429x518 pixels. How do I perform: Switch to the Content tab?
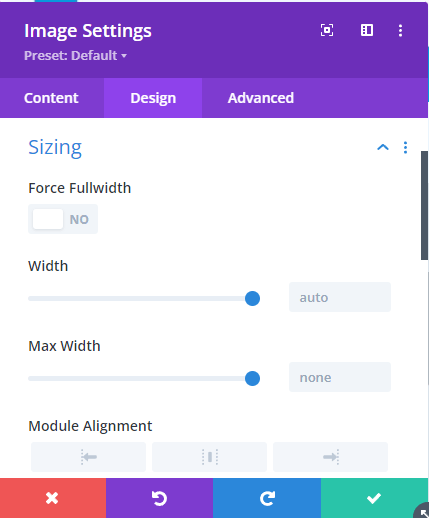tap(51, 98)
